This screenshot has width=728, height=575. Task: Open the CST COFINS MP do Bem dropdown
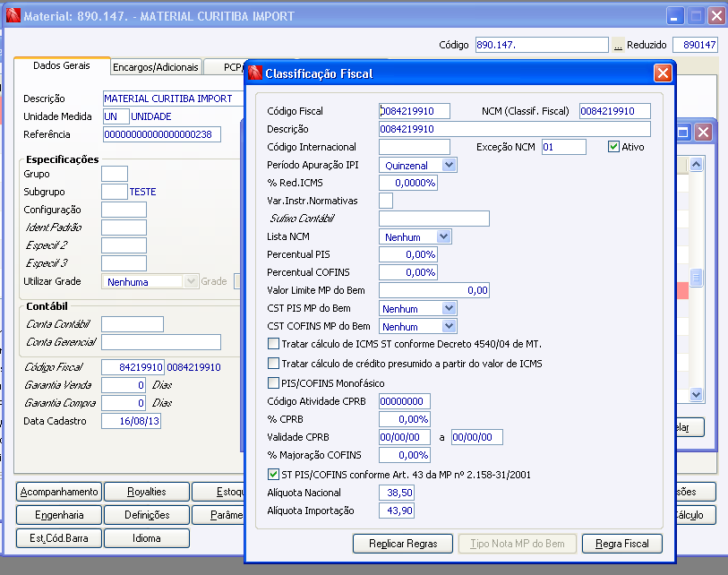(449, 326)
